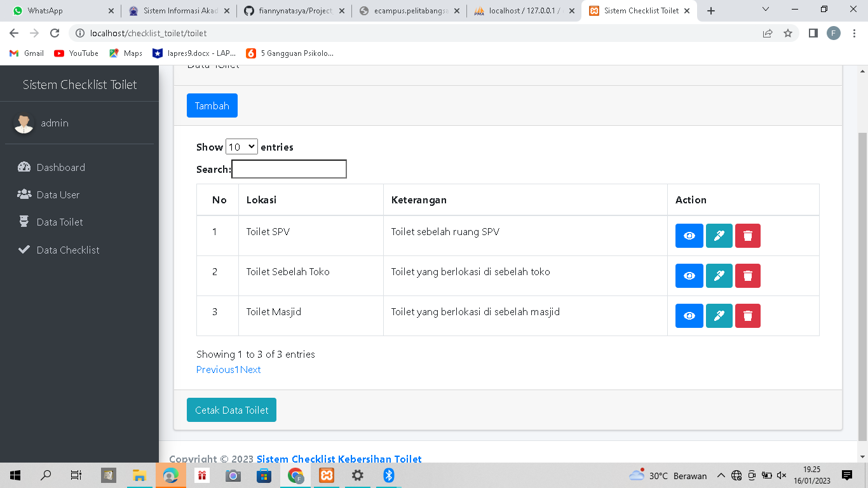868x488 pixels.
Task: Delete the Toilet Sebelah Toko entry
Action: [748, 276]
